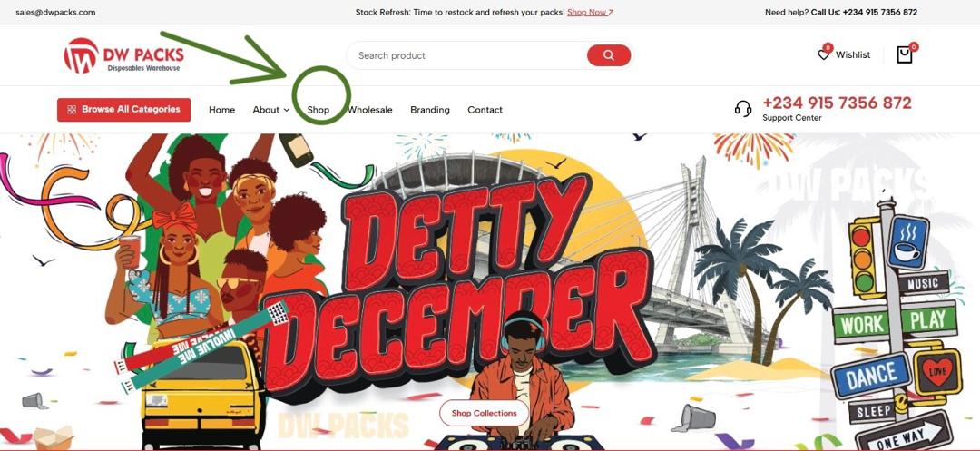Click the arrow icon beside Shop Now
Viewport: 980px width, 451px height.
(x=611, y=12)
